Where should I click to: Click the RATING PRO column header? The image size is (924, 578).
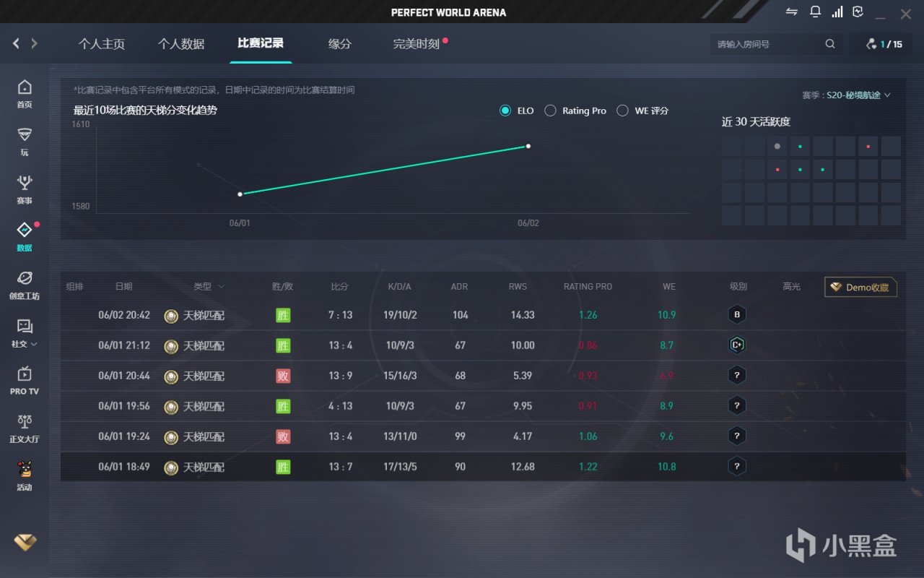[x=588, y=287]
